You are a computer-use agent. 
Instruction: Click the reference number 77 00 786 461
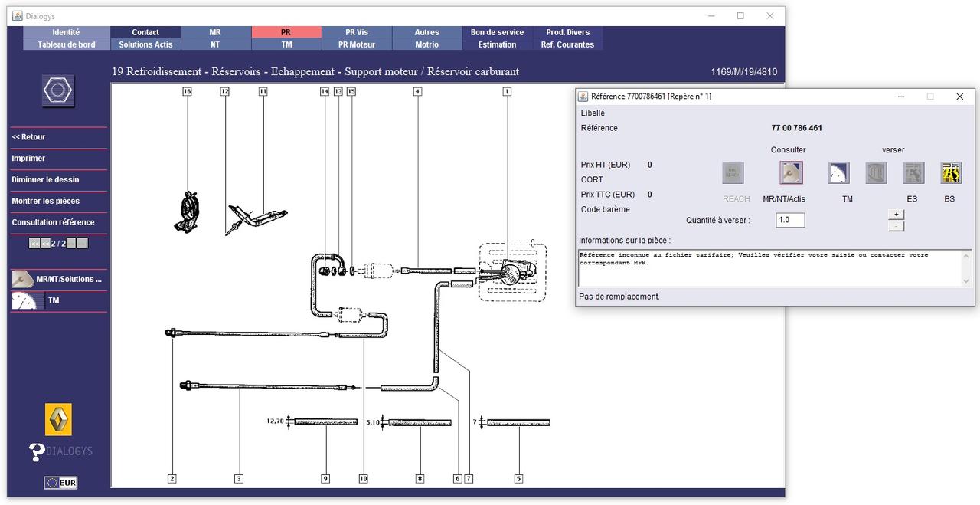[x=796, y=128]
